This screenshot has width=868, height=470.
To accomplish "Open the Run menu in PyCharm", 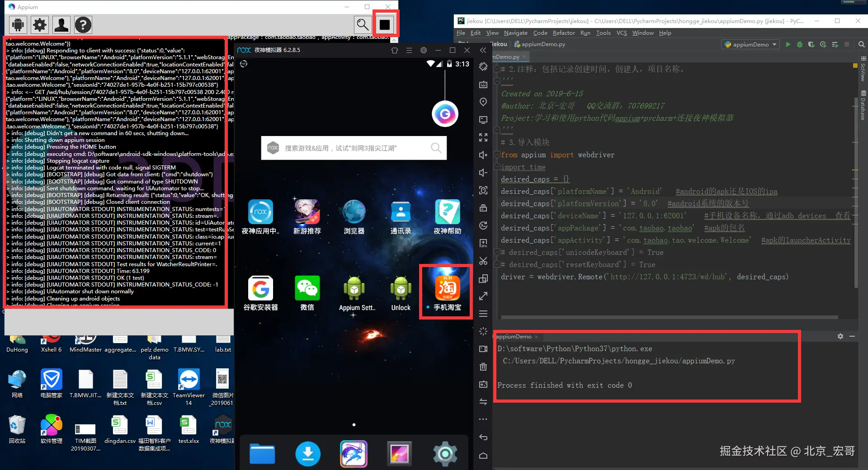I will (585, 33).
